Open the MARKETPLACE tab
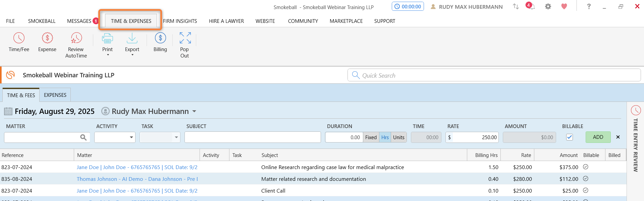 coord(346,21)
